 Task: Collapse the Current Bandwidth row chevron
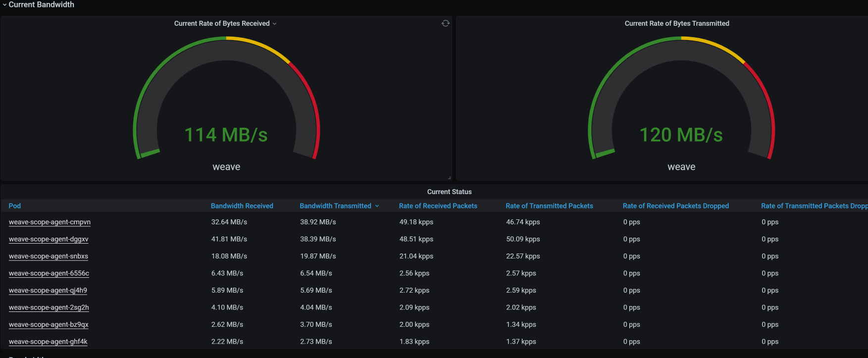pos(4,5)
